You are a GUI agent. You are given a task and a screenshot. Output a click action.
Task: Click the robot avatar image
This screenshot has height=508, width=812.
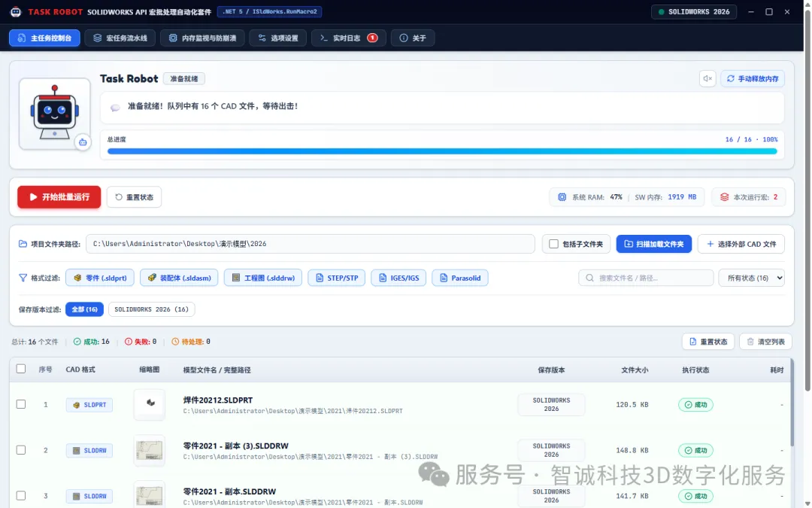[54, 114]
